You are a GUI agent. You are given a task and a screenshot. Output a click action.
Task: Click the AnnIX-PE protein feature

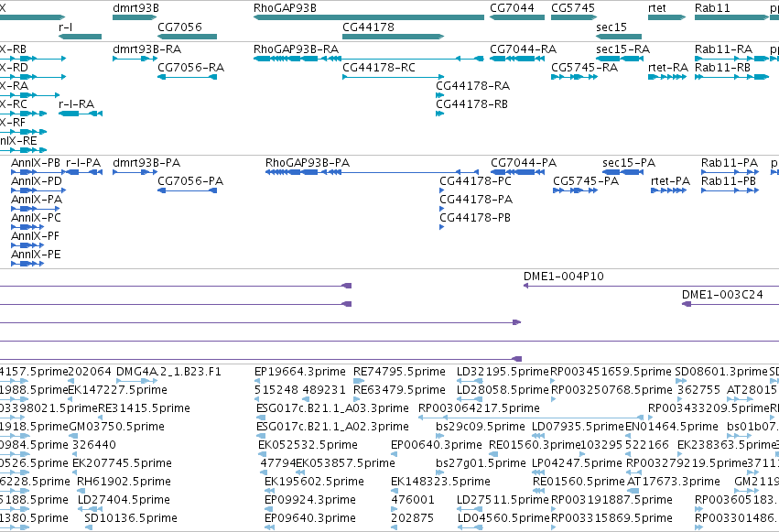click(x=27, y=264)
